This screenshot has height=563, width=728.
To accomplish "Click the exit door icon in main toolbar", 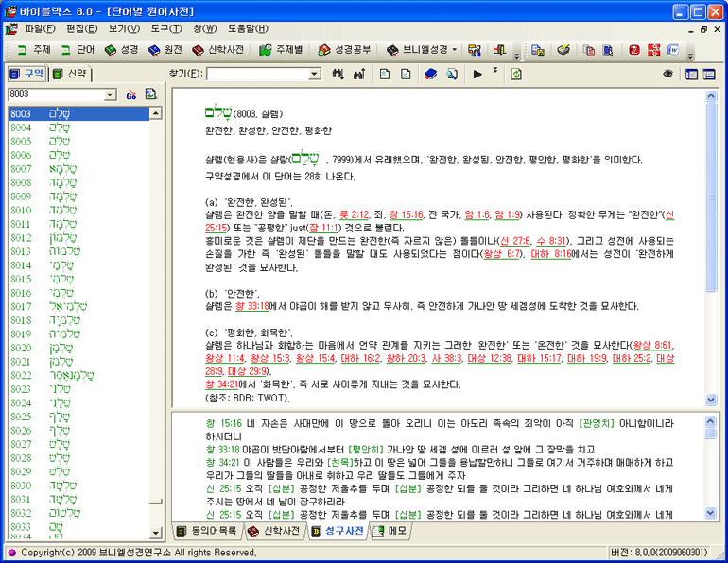I will [500, 50].
